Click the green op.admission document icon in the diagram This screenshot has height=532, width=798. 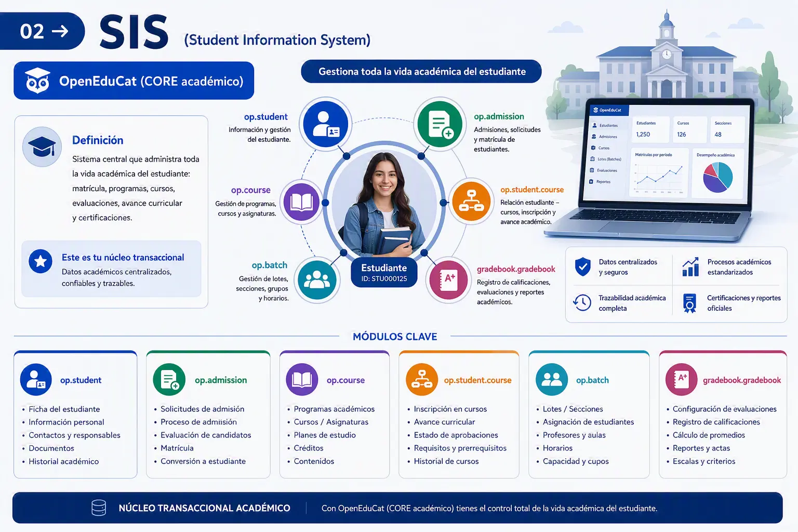pyautogui.click(x=440, y=124)
